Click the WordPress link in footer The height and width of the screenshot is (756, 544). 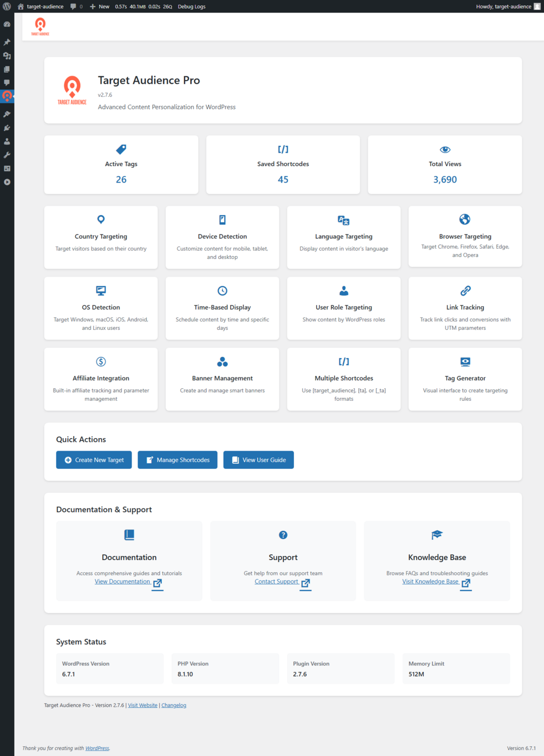97,748
